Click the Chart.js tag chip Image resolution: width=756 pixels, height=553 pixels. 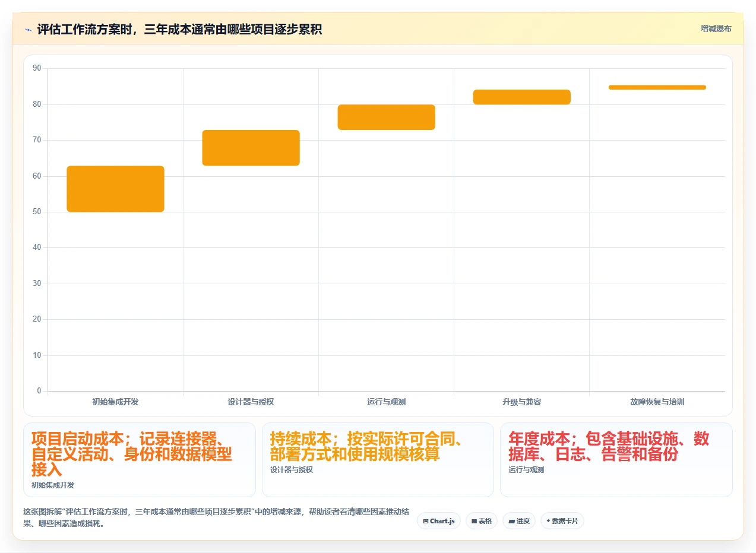tap(439, 521)
